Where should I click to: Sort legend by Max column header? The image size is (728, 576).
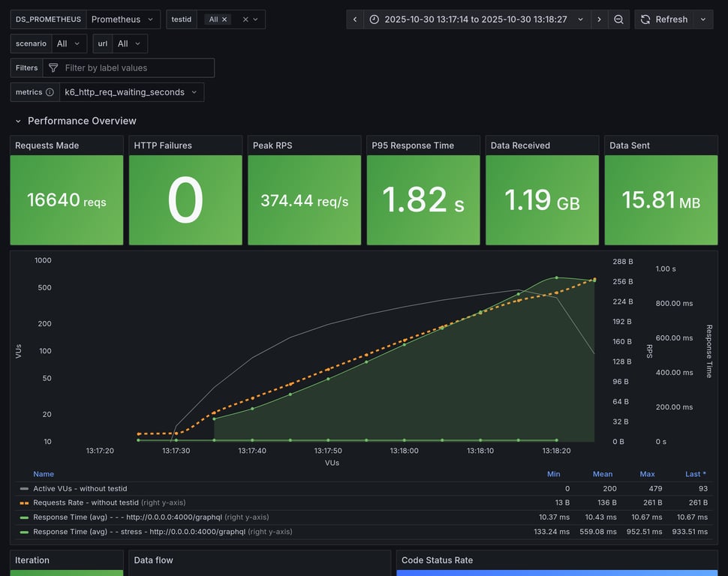click(x=647, y=474)
